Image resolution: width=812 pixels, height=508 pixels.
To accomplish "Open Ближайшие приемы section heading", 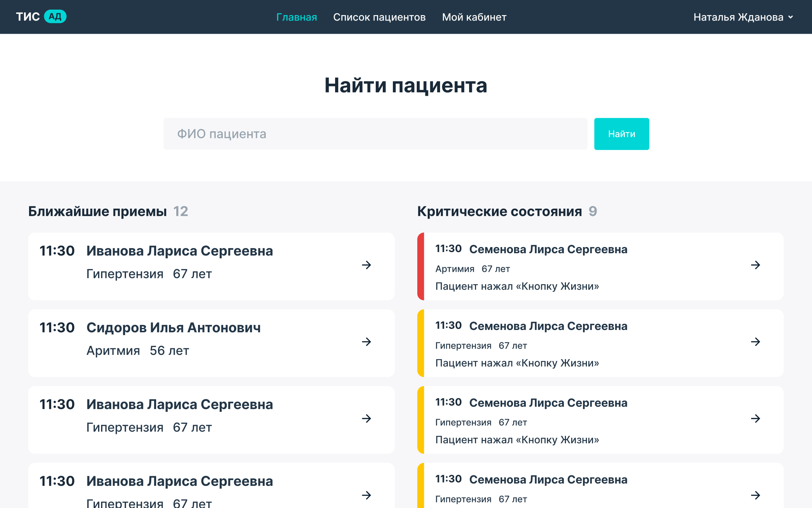I will 97,211.
